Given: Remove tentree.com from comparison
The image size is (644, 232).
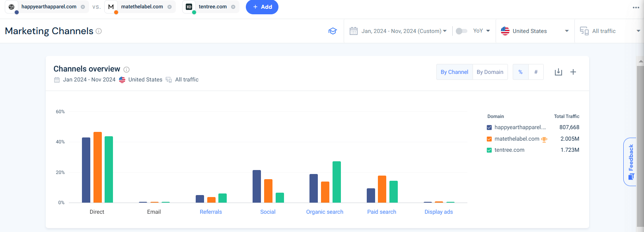Looking at the screenshot, I should (x=233, y=7).
